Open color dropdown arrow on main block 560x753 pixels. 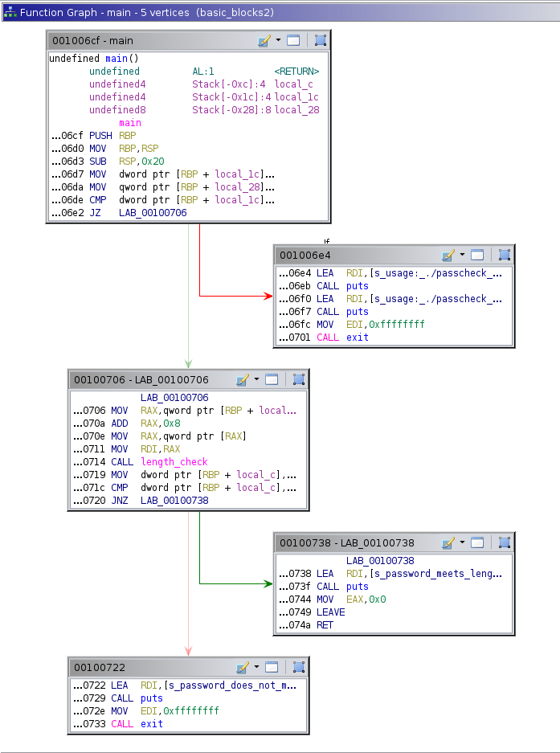(x=278, y=40)
